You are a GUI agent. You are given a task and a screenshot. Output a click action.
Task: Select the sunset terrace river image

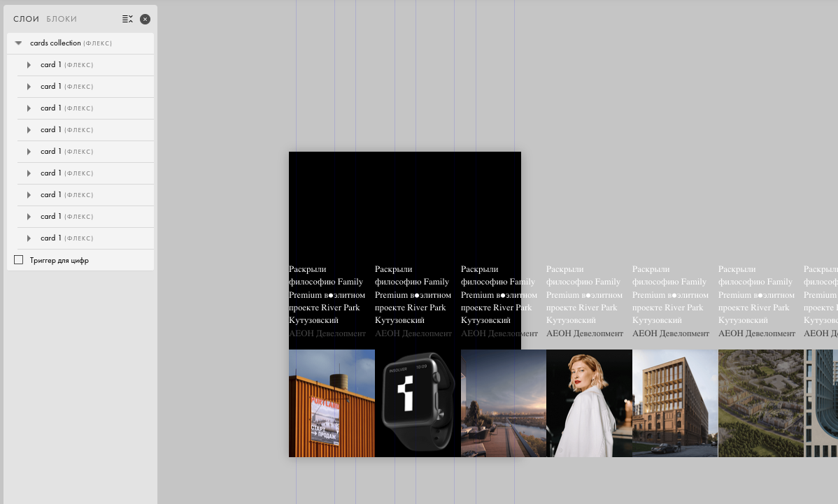click(x=504, y=403)
